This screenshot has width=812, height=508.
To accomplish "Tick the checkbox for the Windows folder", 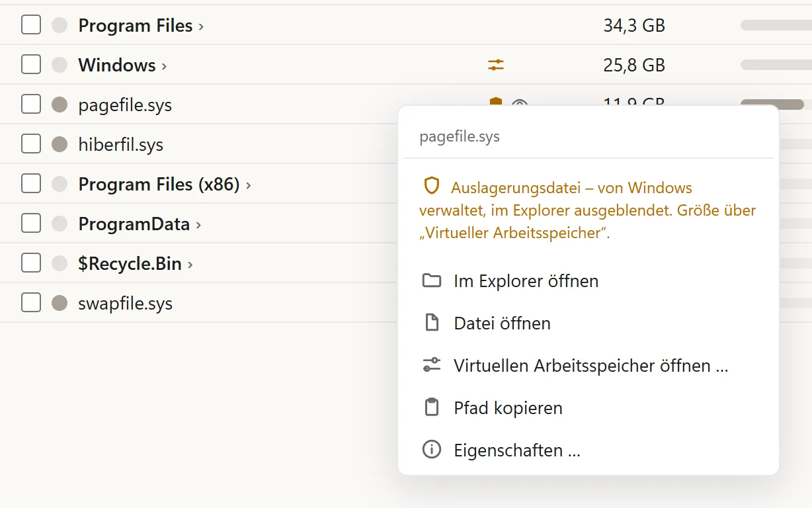I will [31, 65].
